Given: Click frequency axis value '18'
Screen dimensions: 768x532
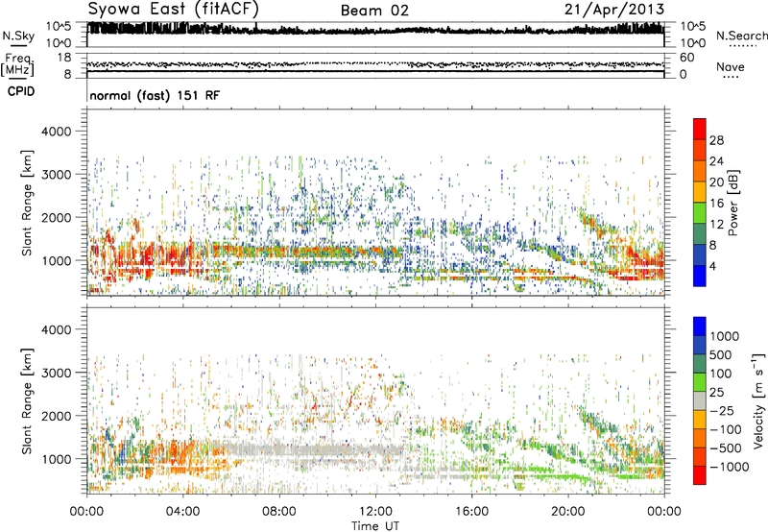Looking at the screenshot, I should [x=64, y=58].
